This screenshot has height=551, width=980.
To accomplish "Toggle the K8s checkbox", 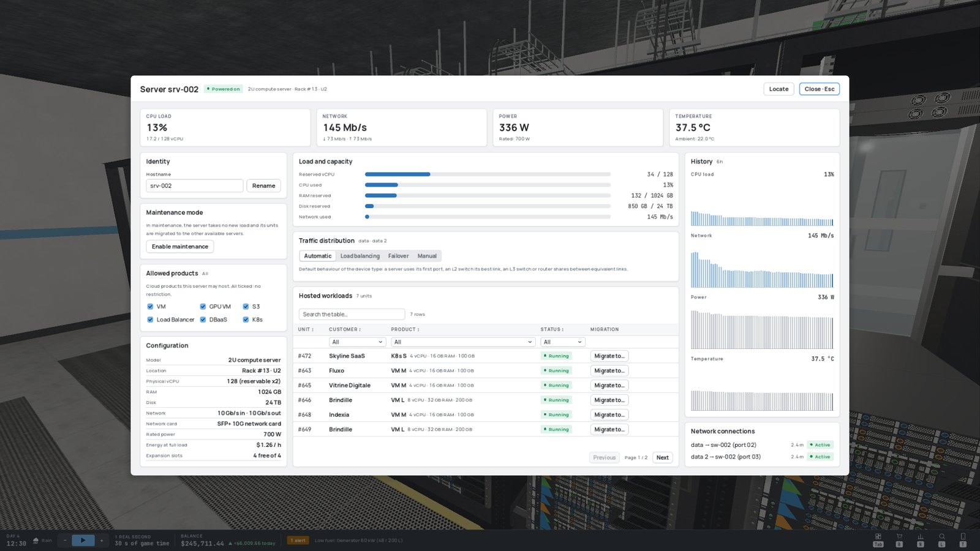I will pos(246,320).
